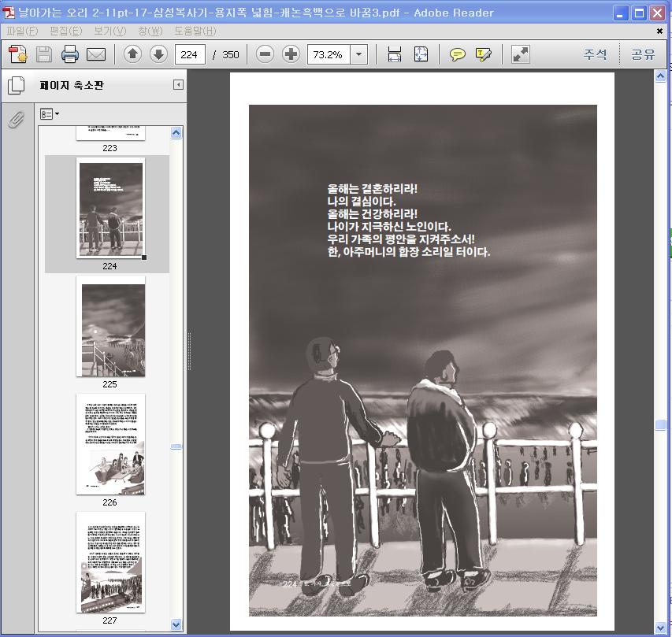Viewport: 672px width, 637px height.
Task: Go to the previous page with up arrow
Action: click(132, 54)
